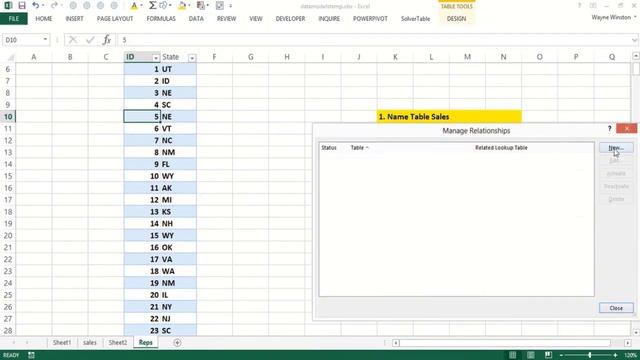
Task: Open the ID column filter dropdown
Action: tap(156, 58)
